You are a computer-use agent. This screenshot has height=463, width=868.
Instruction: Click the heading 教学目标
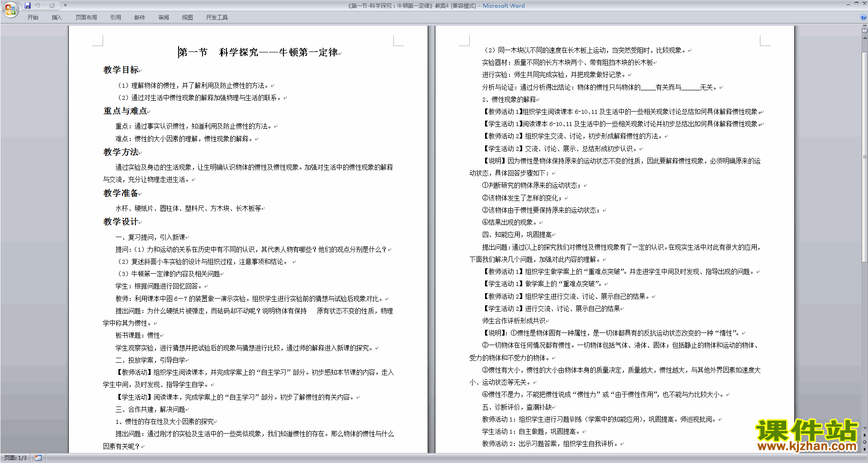121,70
